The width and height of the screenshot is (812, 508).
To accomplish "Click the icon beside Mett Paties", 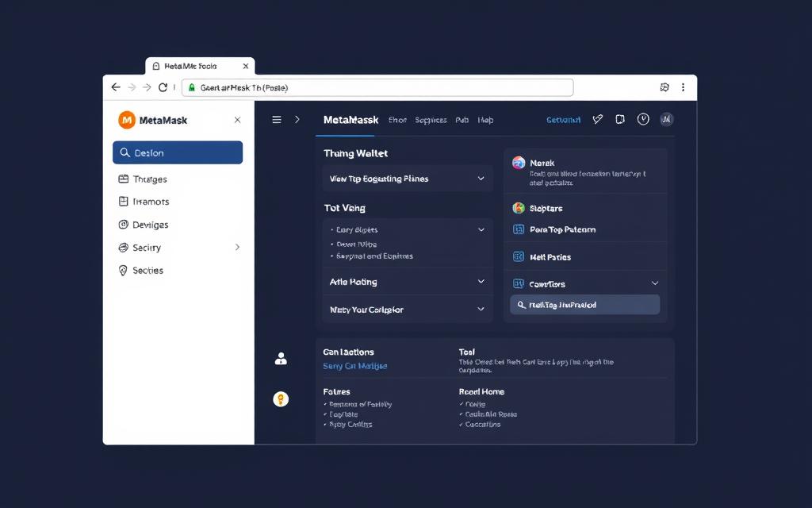I will click(x=519, y=256).
